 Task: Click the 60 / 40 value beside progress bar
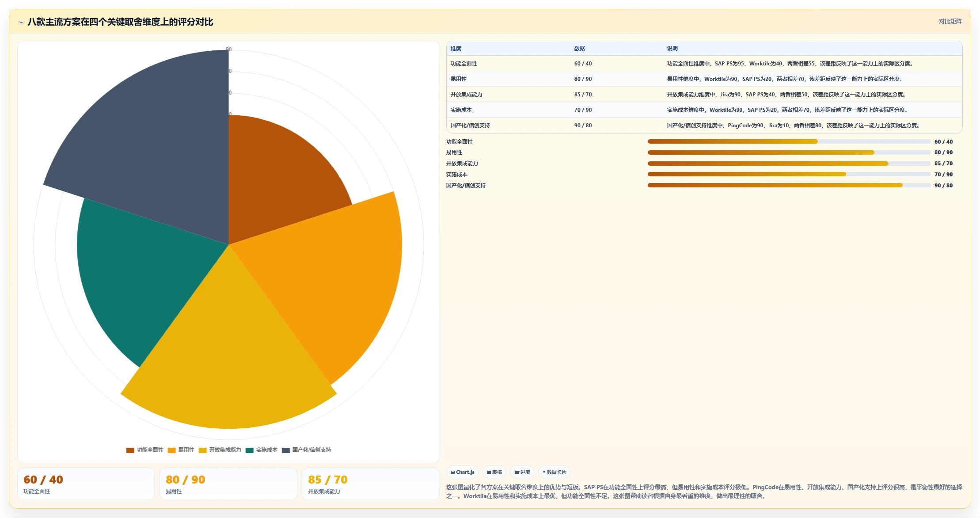pyautogui.click(x=943, y=142)
